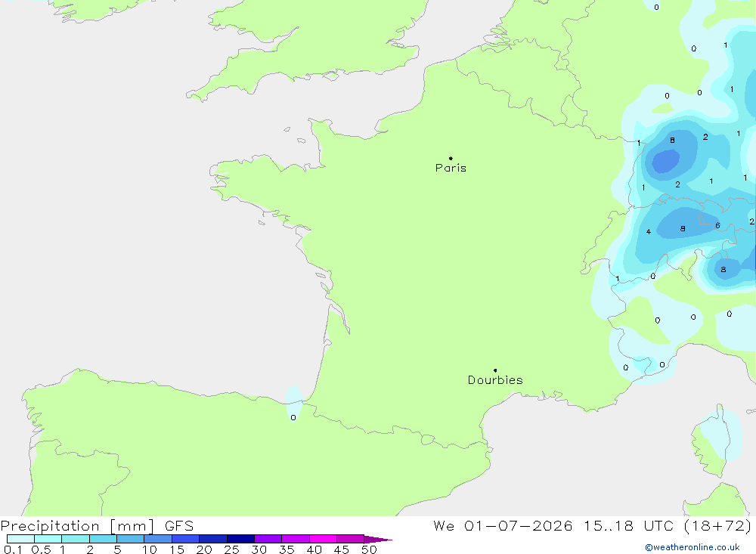Click the '6' precipitation value on the map
Screen dimensions: 756x554
click(717, 226)
